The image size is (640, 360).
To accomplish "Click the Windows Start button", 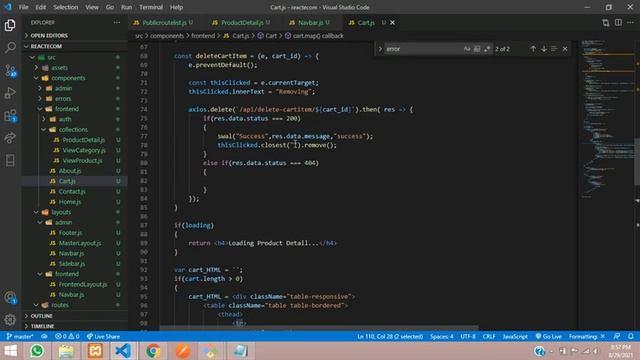I will point(10,351).
